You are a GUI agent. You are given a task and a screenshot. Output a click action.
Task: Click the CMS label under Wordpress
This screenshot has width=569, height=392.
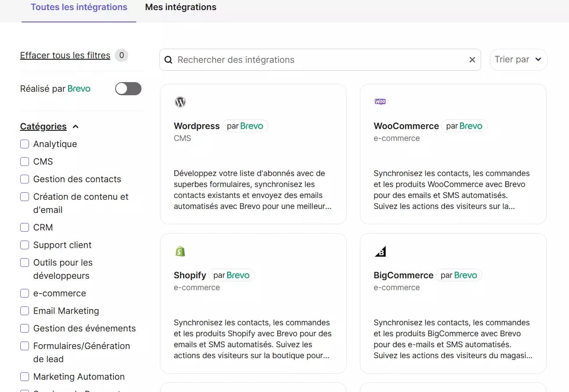coord(182,138)
